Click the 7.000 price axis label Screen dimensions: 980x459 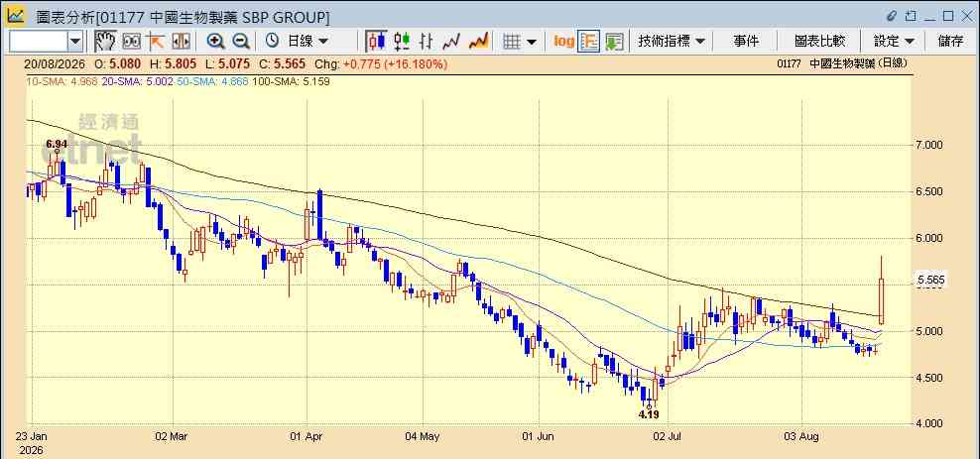pos(929,145)
